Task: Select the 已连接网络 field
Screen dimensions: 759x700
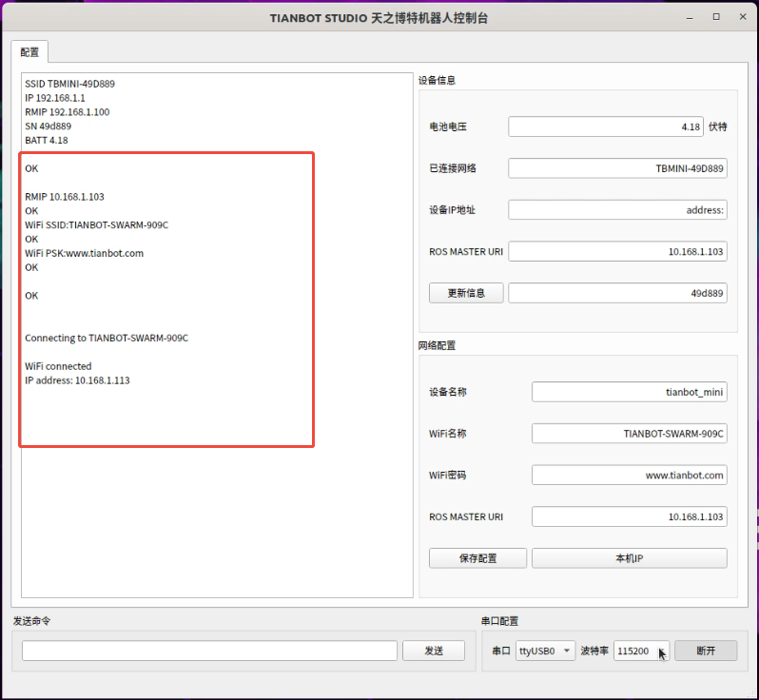Action: tap(617, 168)
